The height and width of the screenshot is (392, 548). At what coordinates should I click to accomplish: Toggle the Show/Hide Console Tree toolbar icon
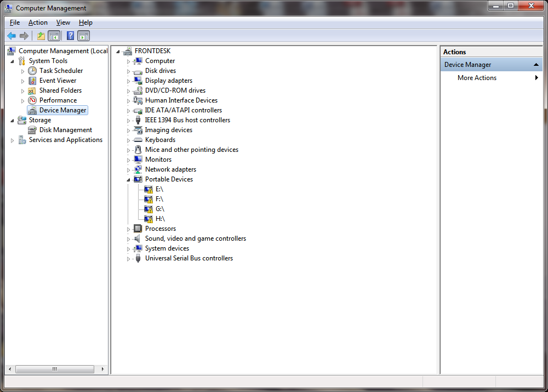[x=54, y=35]
